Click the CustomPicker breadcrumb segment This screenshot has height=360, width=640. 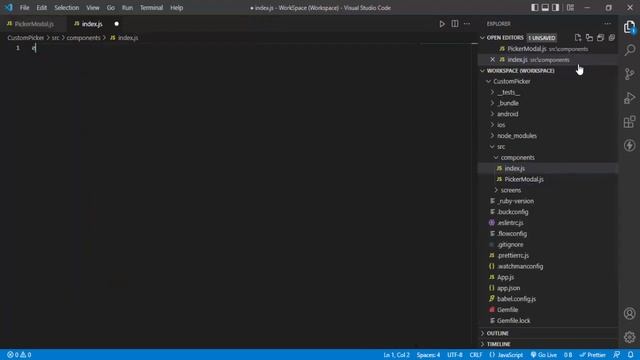pos(25,38)
